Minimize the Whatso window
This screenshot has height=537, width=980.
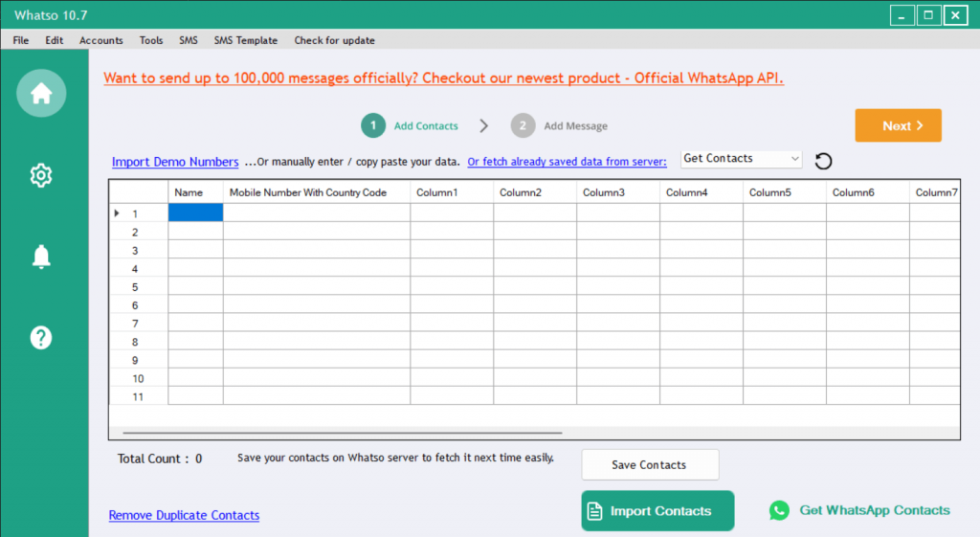pyautogui.click(x=902, y=15)
